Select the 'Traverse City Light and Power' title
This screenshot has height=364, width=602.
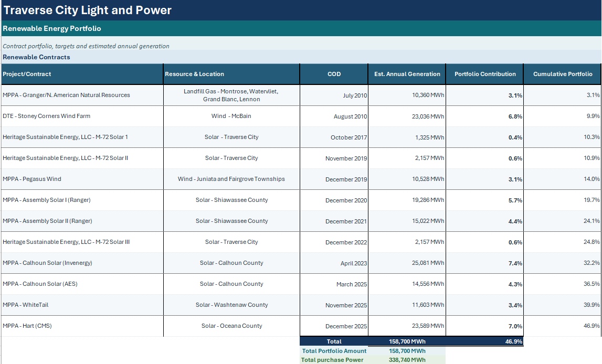[88, 10]
